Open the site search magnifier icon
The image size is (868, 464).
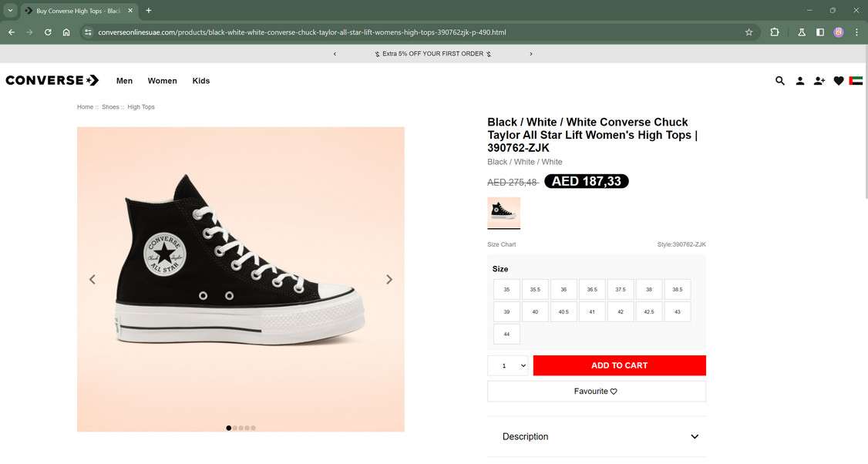tap(779, 81)
